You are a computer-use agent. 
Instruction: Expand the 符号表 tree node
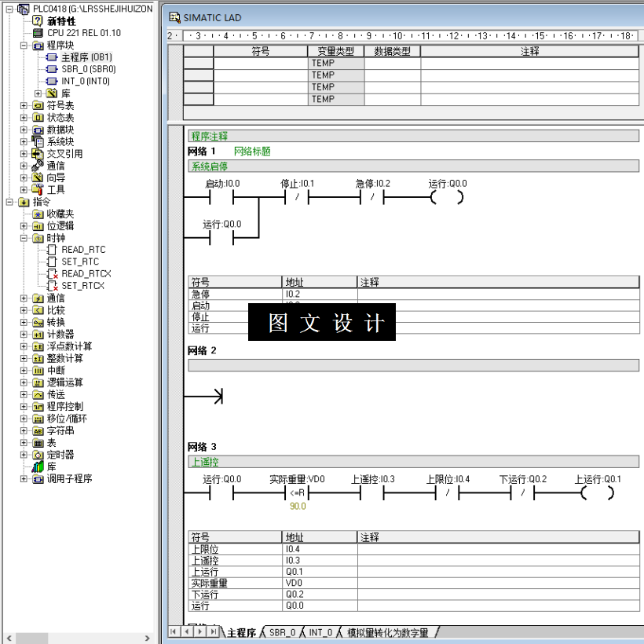(24, 105)
